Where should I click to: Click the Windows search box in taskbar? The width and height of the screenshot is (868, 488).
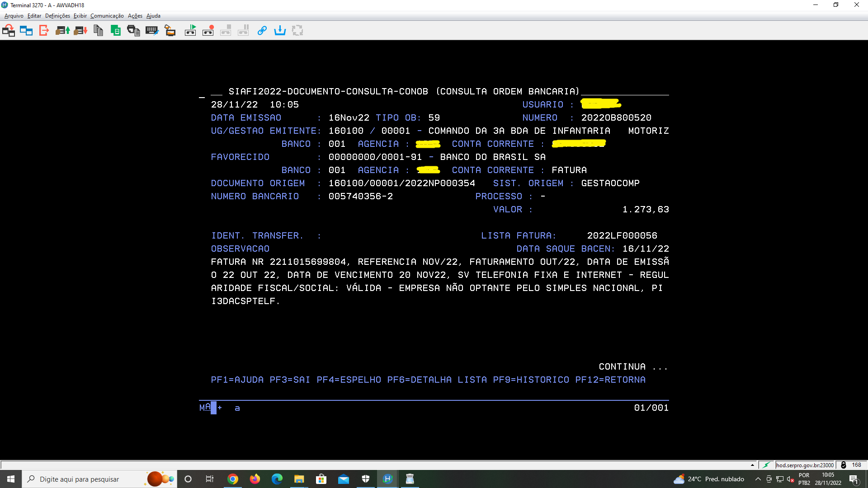[80, 479]
